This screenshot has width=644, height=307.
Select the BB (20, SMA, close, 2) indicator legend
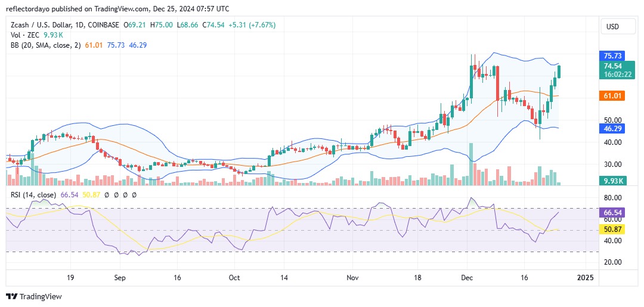(45, 45)
